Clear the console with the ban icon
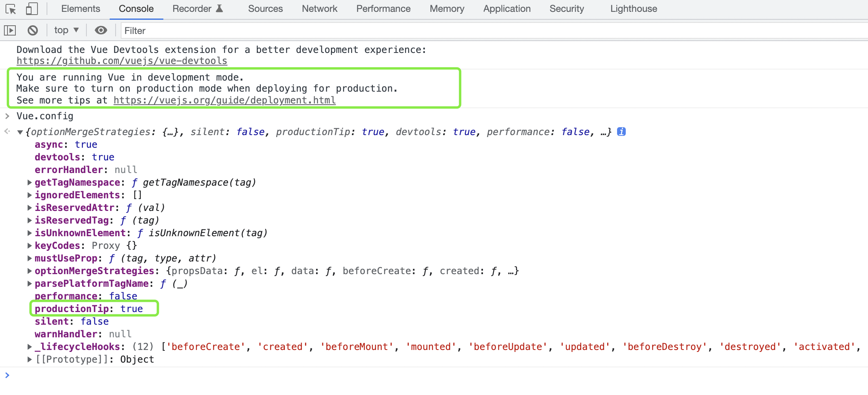868x395 pixels. click(33, 30)
